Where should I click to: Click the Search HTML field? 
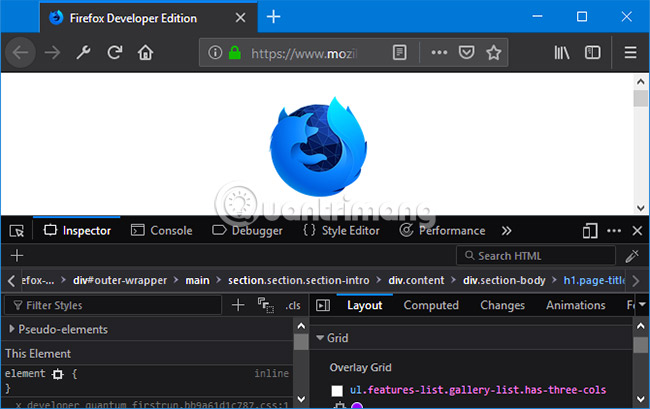pos(536,256)
